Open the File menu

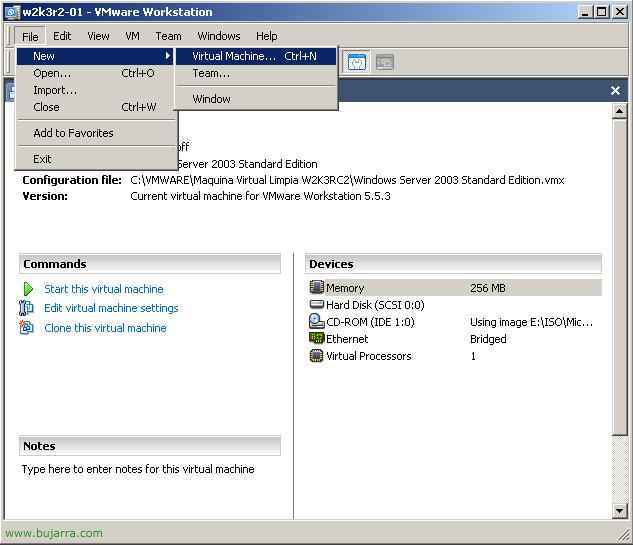click(x=30, y=37)
